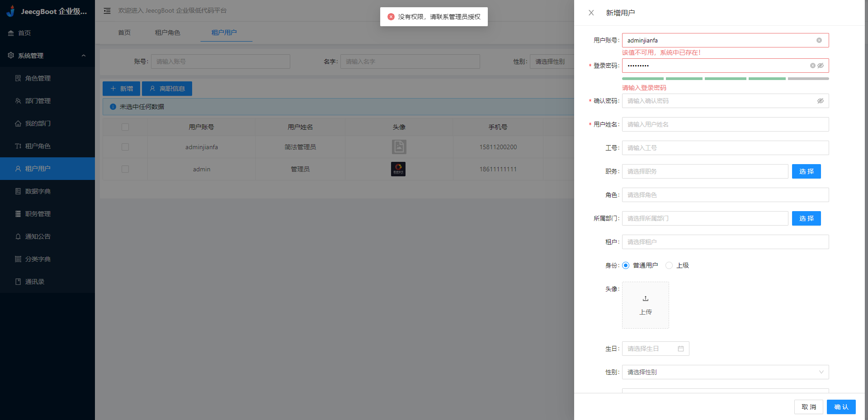Tick the checkbox for admin row

[125, 169]
